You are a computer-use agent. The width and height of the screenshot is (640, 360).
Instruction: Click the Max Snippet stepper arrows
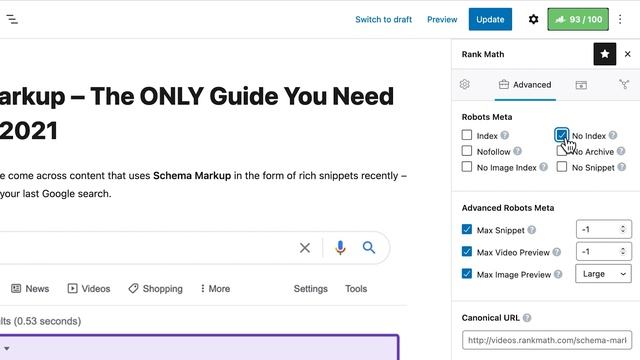coord(623,229)
